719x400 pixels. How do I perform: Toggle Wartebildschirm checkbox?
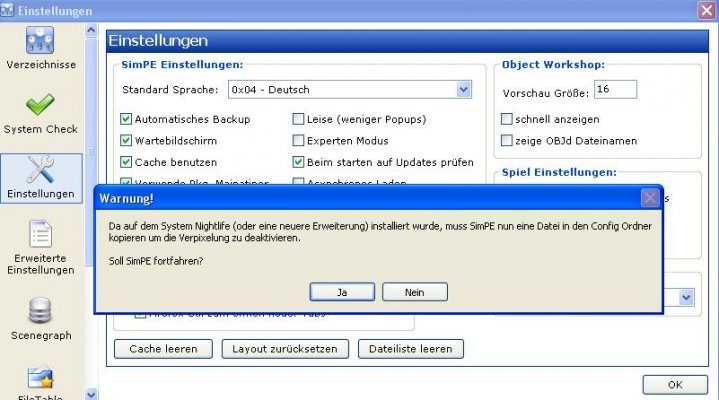click(126, 140)
